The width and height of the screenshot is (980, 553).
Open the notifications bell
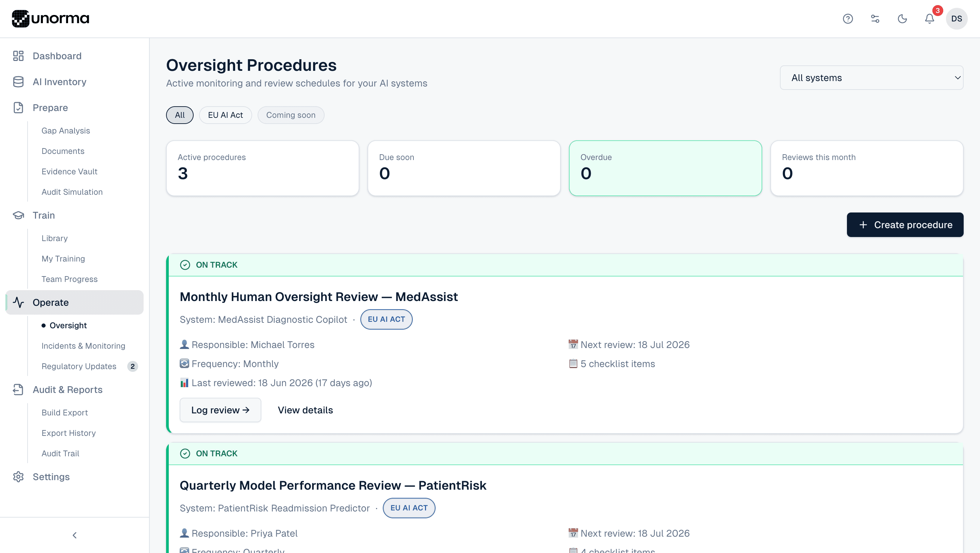point(929,19)
